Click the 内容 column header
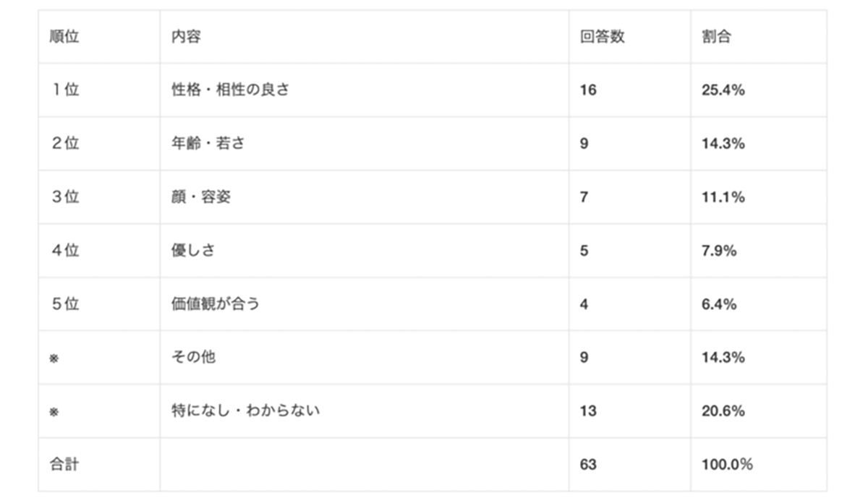 [186, 37]
